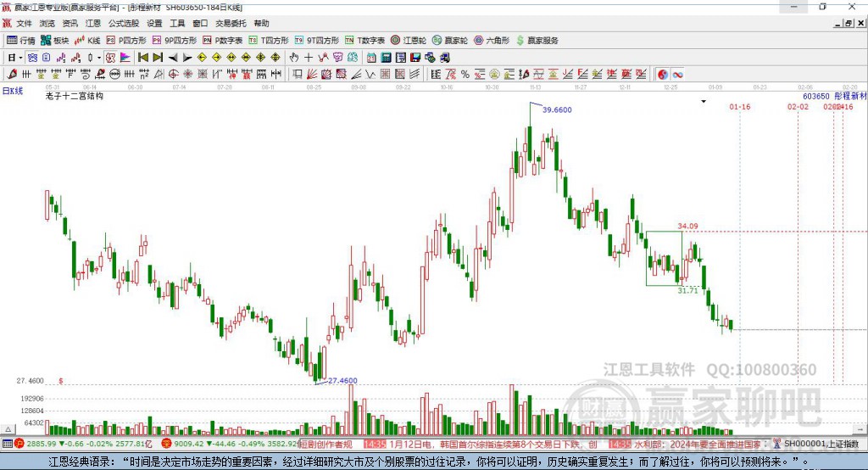Viewport: 868px width, 470px height.
Task: Click the 老子十二宫结构 chart title
Action: point(75,96)
